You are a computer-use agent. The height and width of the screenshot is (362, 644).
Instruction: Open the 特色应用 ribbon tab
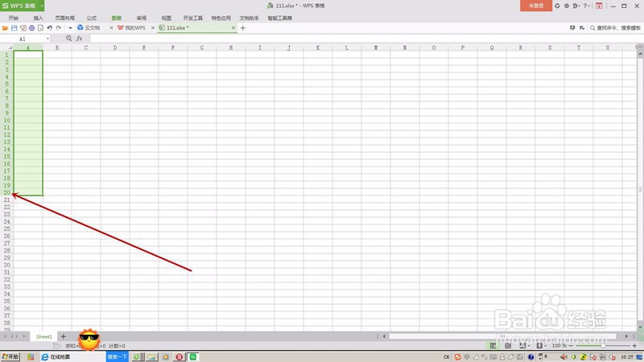pos(221,18)
